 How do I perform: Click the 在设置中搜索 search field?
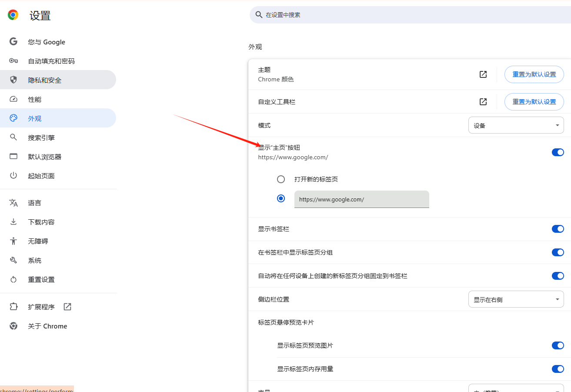[x=410, y=15]
